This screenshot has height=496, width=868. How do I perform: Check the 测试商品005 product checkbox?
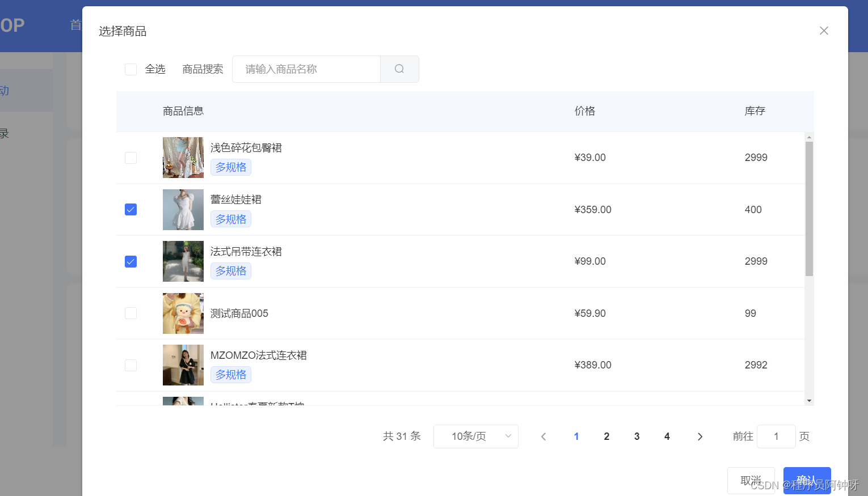pyautogui.click(x=130, y=313)
